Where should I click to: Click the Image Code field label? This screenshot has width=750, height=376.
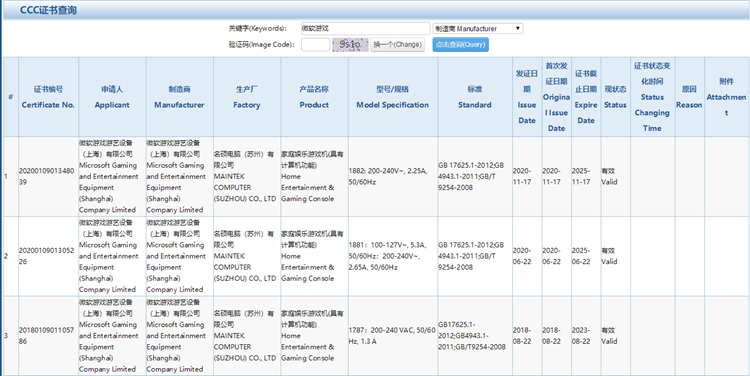pos(261,44)
